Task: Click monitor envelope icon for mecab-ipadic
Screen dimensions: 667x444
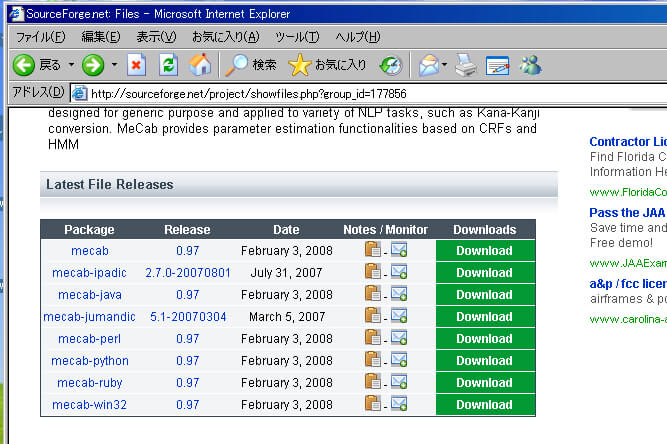Action: tap(399, 272)
